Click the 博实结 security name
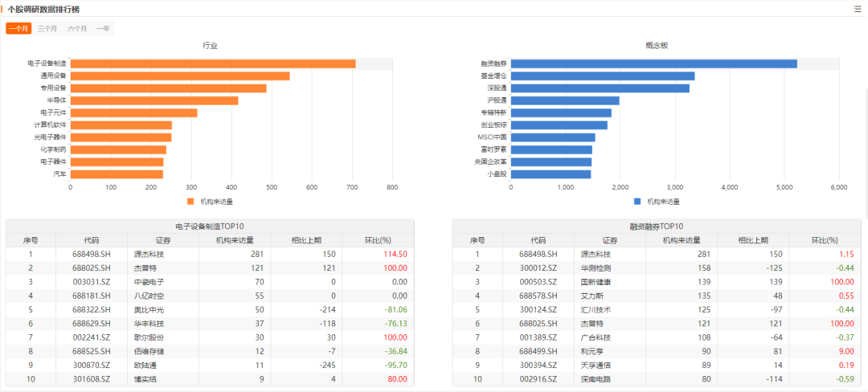Viewport: 868px width, 392px height. point(145,378)
